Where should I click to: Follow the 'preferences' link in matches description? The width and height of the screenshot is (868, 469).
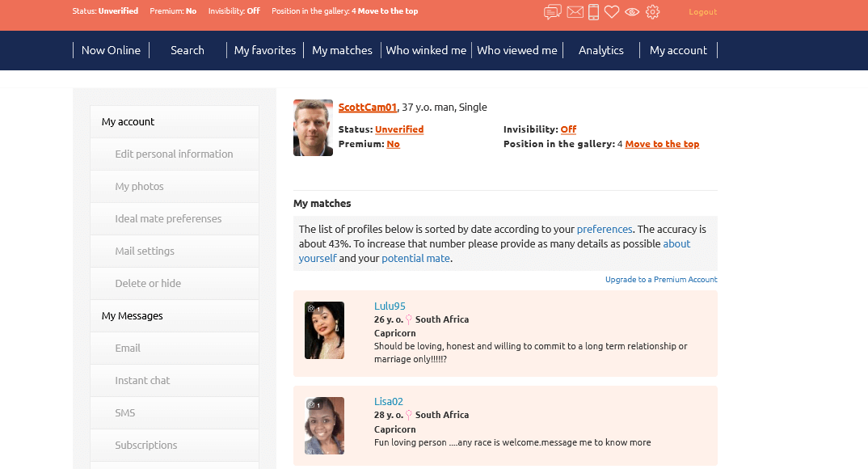click(x=605, y=229)
